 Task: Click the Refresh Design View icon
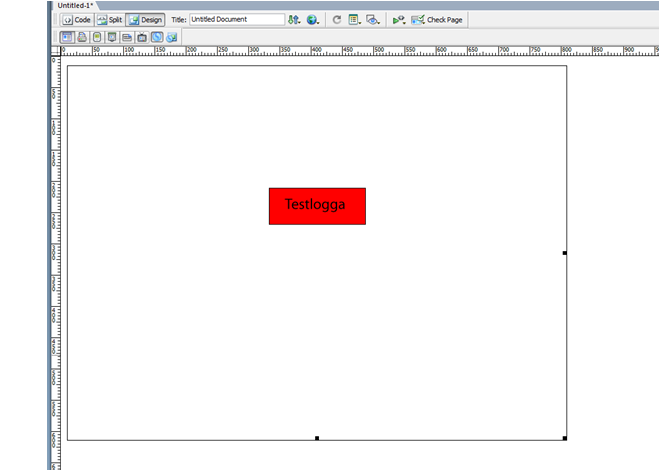[x=337, y=20]
